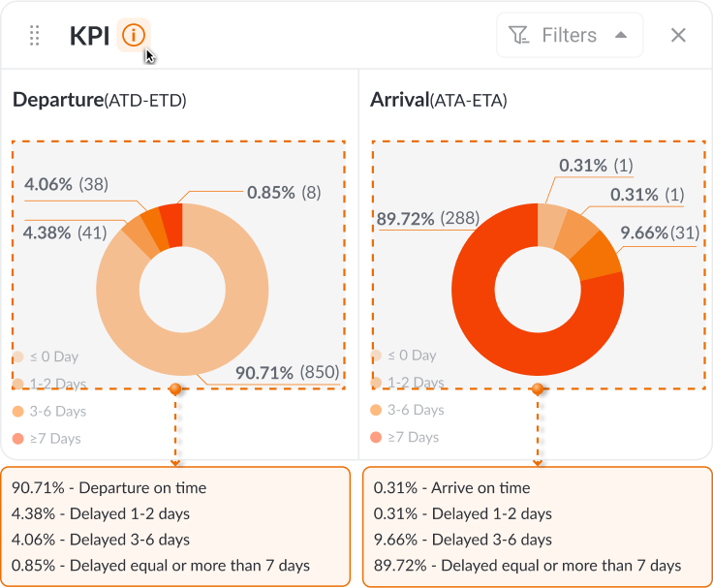Click the 89.72% (288) arrival data label
Image resolution: width=713 pixels, height=588 pixels.
[427, 219]
